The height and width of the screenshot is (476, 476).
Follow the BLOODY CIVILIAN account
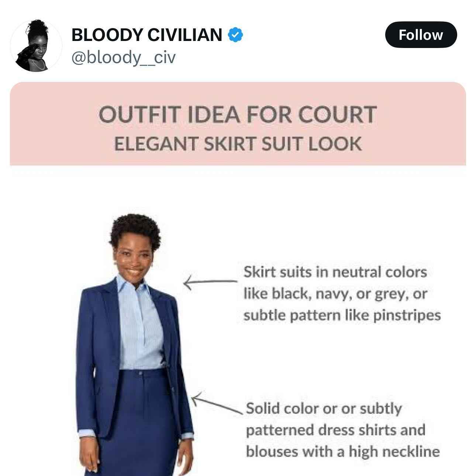click(421, 35)
